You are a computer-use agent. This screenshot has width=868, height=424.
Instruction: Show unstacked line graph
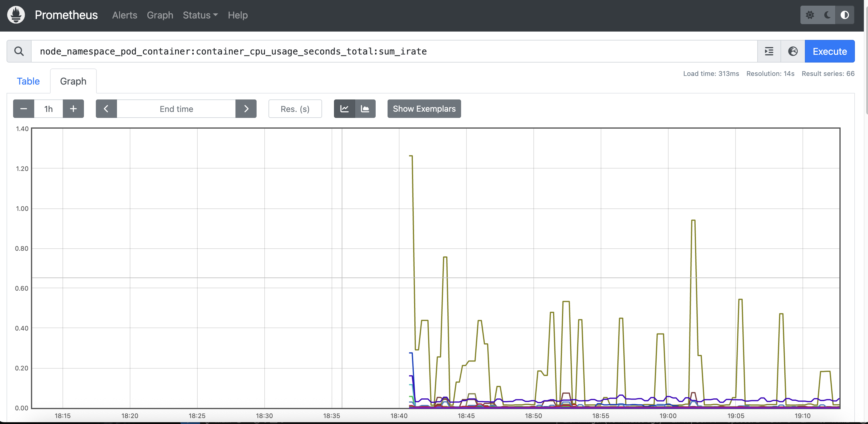click(344, 108)
